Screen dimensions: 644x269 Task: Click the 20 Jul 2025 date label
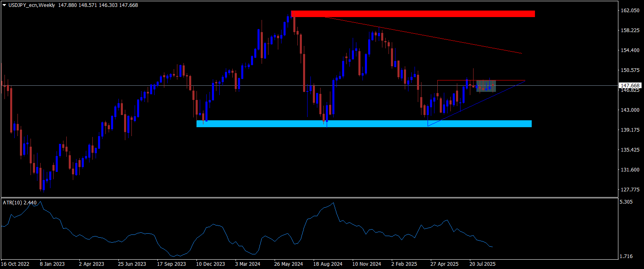pos(482,264)
